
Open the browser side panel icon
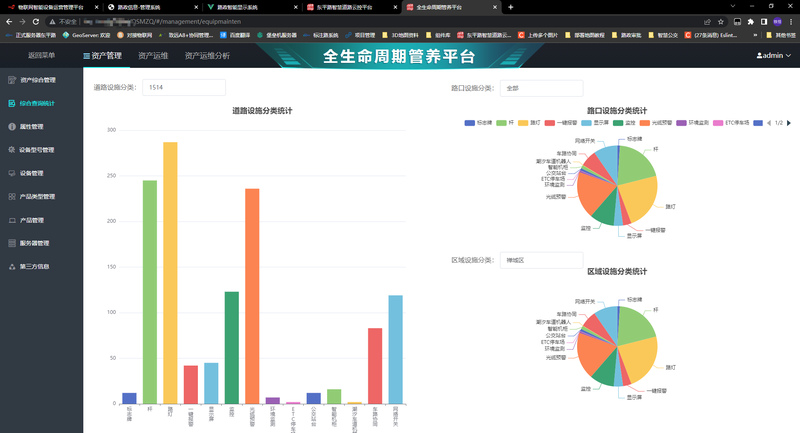coord(764,21)
